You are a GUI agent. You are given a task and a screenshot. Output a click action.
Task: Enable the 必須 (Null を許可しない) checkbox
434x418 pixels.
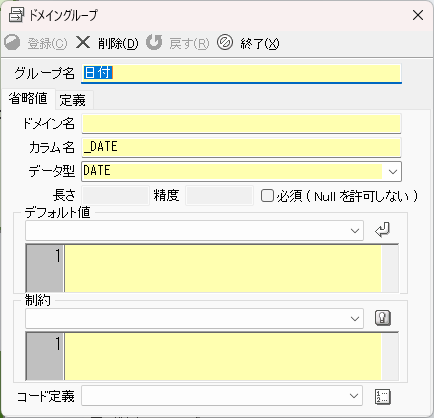(267, 196)
